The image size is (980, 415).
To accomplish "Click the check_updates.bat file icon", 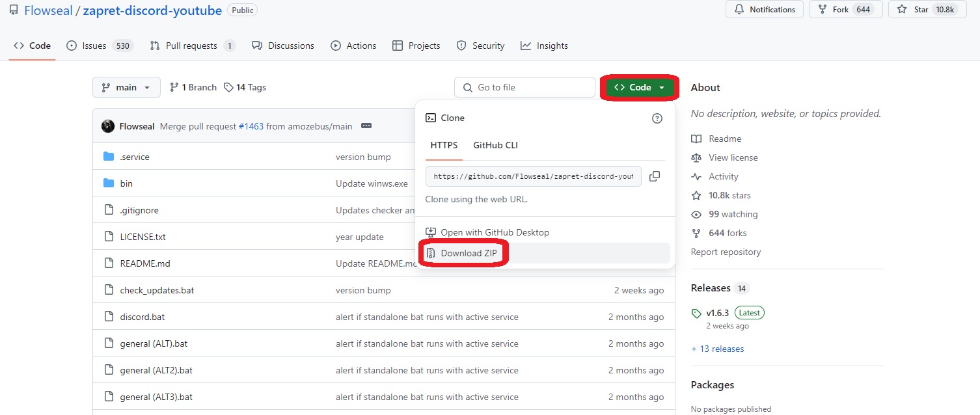I will coord(109,290).
